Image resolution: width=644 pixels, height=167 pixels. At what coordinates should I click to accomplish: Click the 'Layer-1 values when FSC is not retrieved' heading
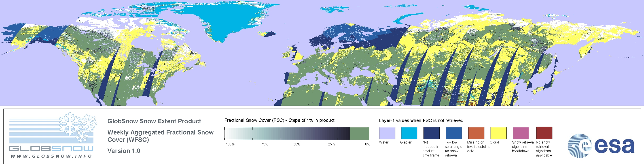tap(421, 120)
